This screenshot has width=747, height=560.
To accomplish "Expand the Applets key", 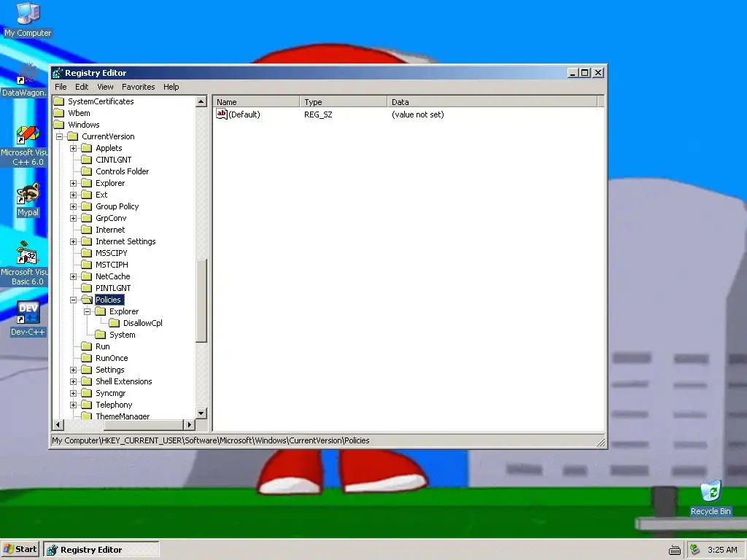I will (74, 148).
